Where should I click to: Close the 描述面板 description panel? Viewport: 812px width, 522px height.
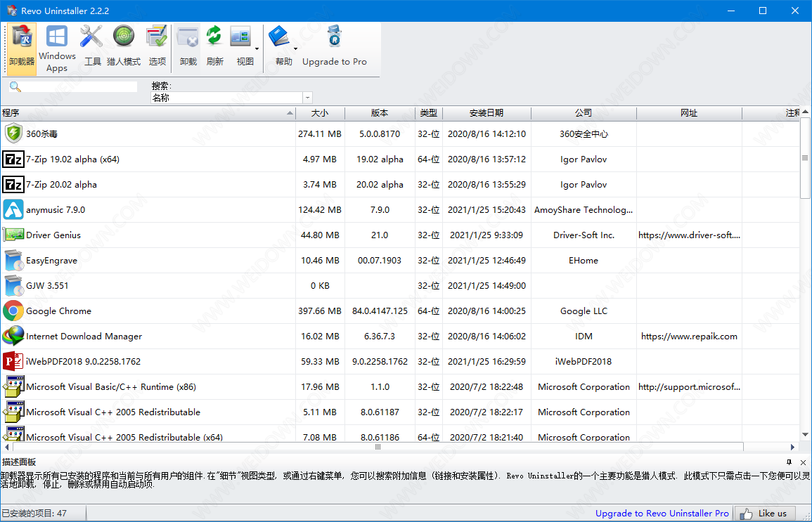tap(803, 462)
